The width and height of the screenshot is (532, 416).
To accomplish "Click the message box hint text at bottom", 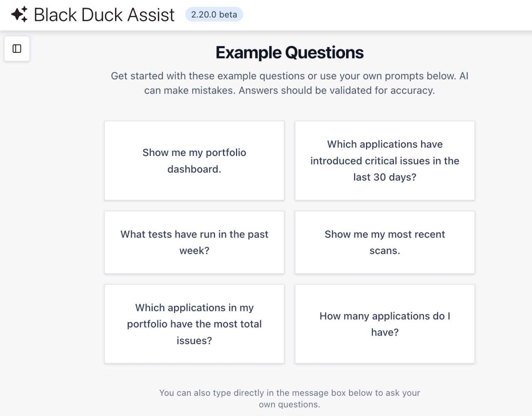I will pyautogui.click(x=289, y=398).
